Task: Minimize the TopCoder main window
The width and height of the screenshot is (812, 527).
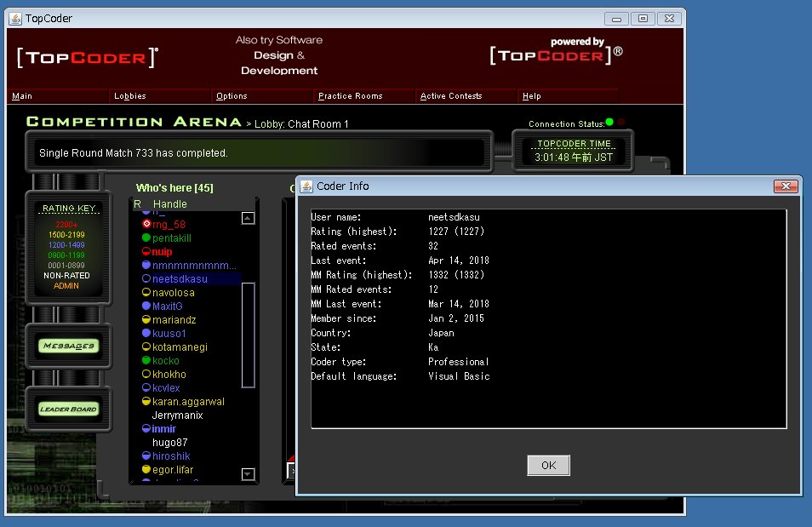Action: click(x=616, y=19)
